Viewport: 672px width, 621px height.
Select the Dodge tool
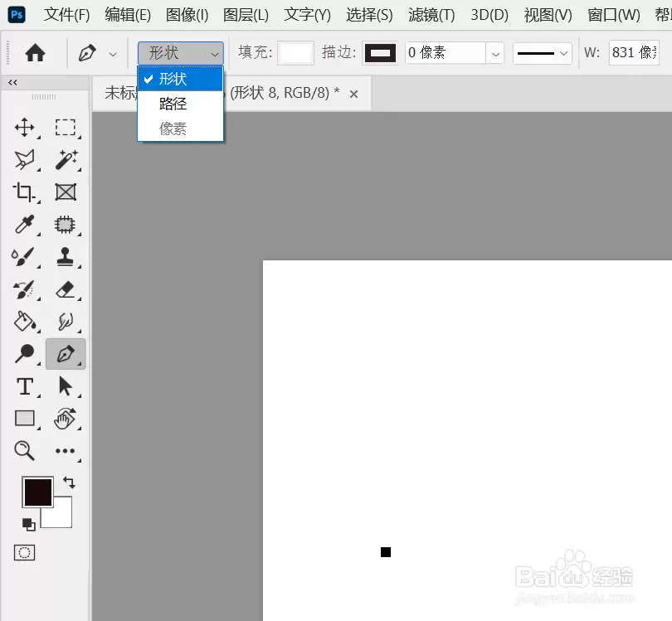click(24, 354)
